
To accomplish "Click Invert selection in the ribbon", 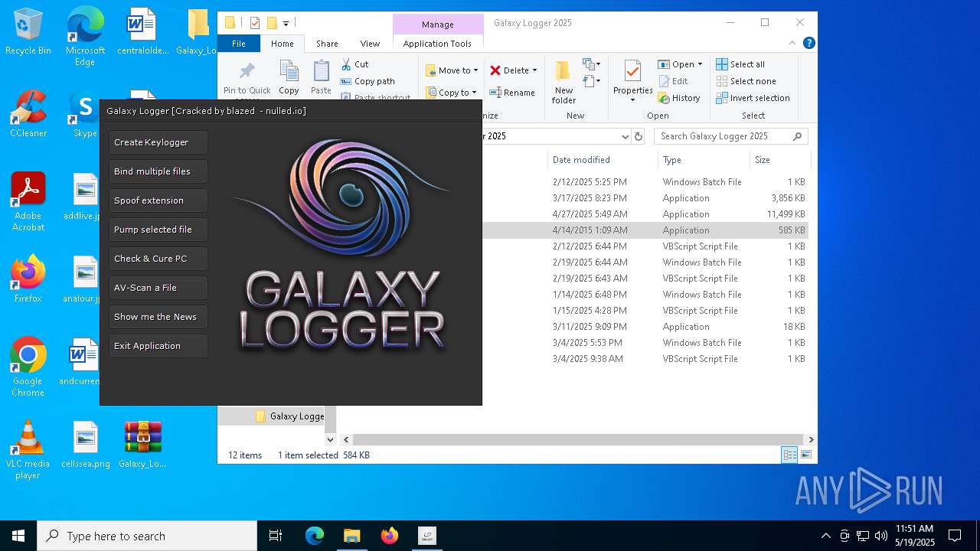I will (753, 98).
